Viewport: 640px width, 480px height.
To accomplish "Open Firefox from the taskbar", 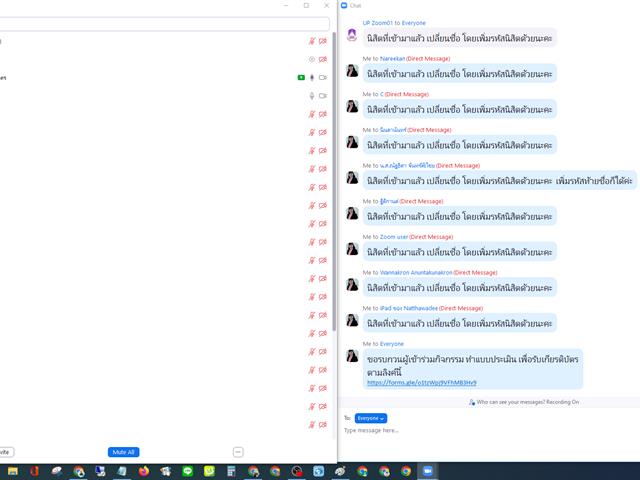I will pyautogui.click(x=143, y=471).
